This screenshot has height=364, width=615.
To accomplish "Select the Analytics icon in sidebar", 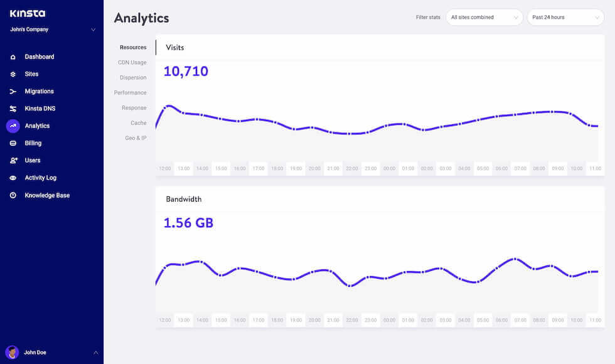I will coord(14,126).
